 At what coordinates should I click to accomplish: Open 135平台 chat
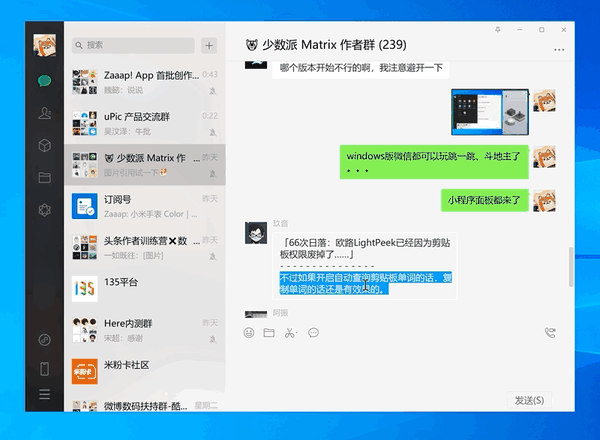pyautogui.click(x=145, y=289)
